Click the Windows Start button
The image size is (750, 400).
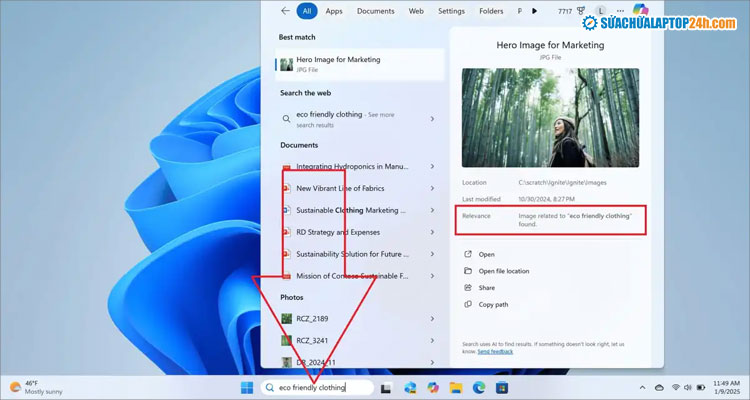pos(247,388)
